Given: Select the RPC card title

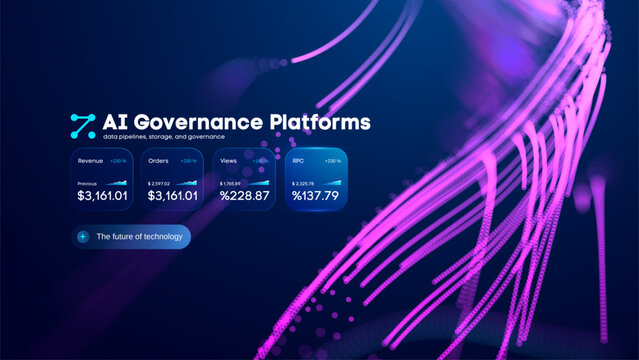Looking at the screenshot, I should [298, 161].
